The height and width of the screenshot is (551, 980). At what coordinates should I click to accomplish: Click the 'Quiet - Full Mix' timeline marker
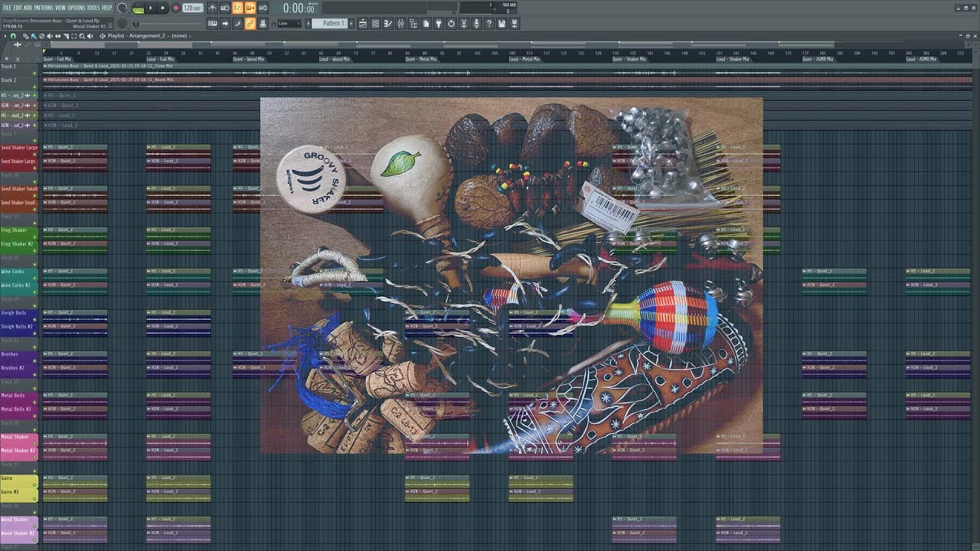pyautogui.click(x=57, y=59)
